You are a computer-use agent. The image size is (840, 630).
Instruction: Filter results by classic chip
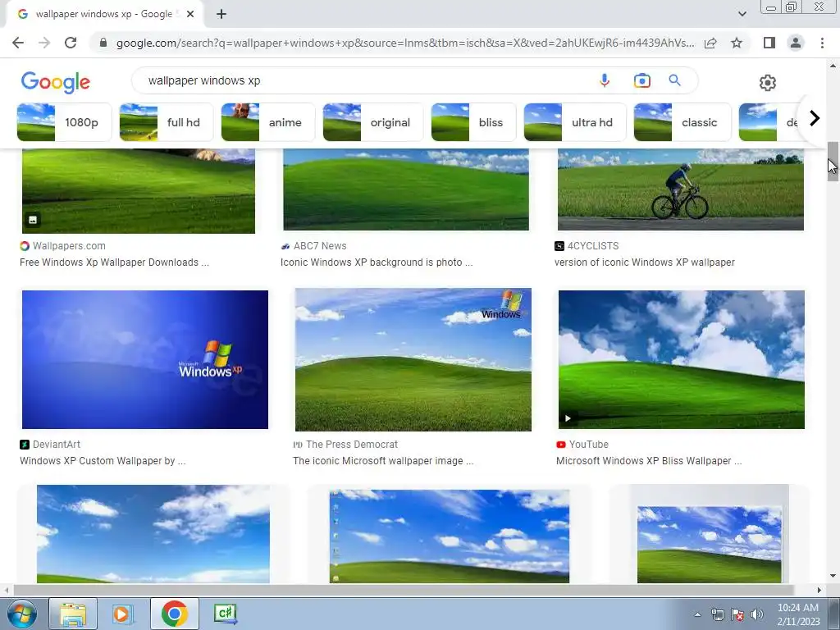(682, 122)
